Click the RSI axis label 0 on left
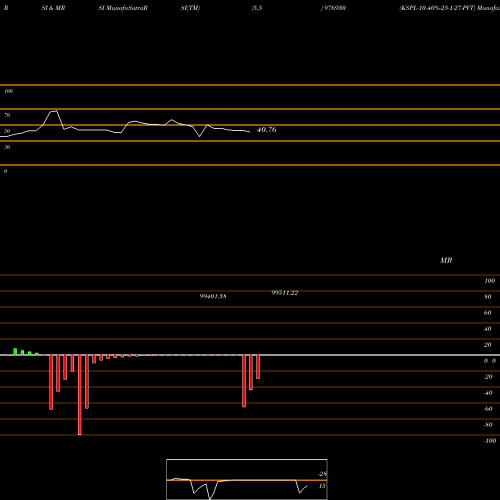 pyautogui.click(x=5, y=171)
